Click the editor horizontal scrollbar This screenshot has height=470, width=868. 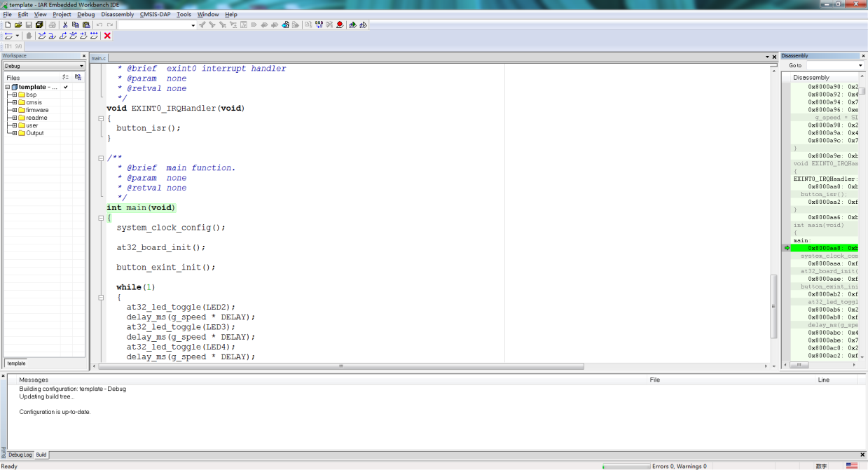[x=341, y=366]
